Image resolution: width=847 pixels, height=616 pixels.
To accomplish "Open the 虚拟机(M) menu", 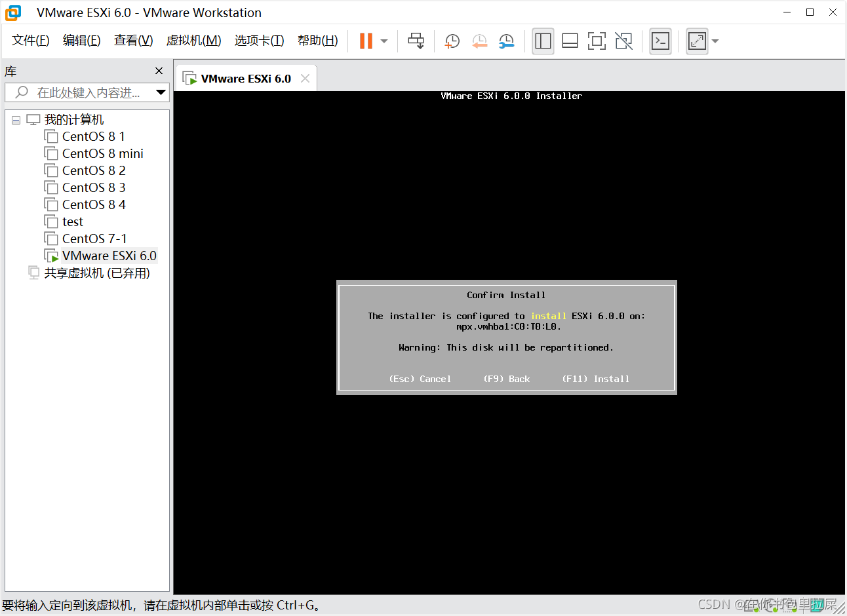I will (x=194, y=41).
